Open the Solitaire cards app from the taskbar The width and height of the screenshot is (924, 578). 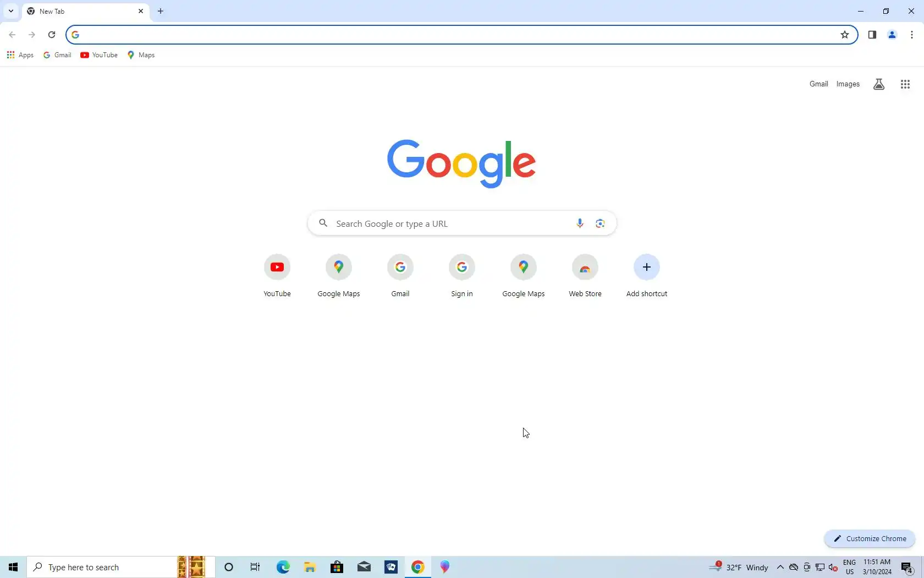(x=391, y=567)
